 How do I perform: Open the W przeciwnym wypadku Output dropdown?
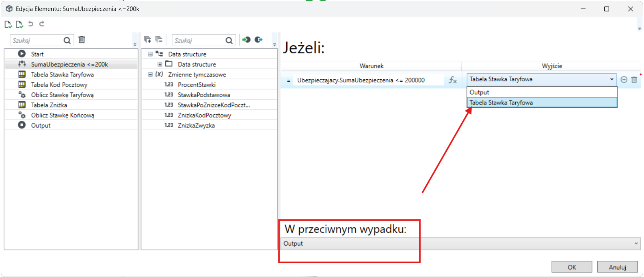[x=461, y=244]
